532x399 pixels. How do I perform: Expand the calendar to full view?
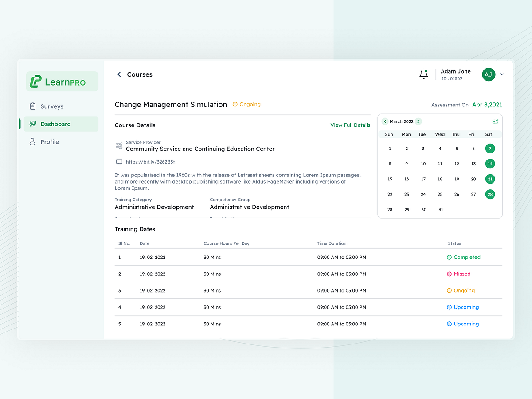point(495,121)
